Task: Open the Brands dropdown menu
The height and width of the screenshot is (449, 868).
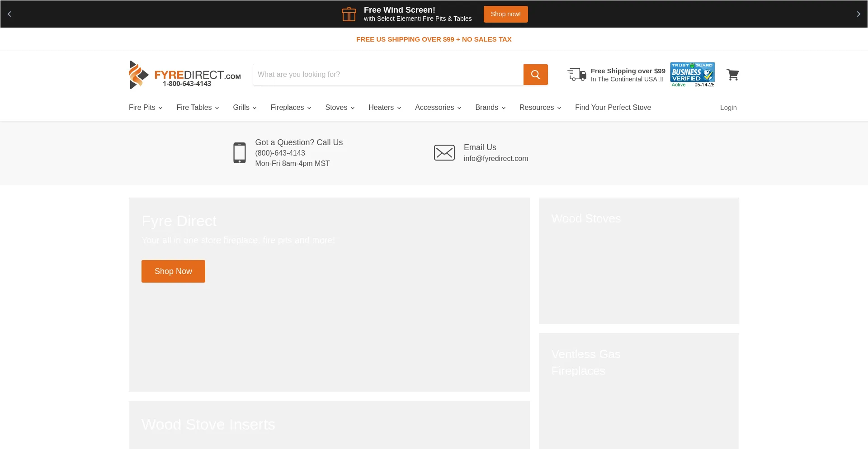Action: (490, 108)
